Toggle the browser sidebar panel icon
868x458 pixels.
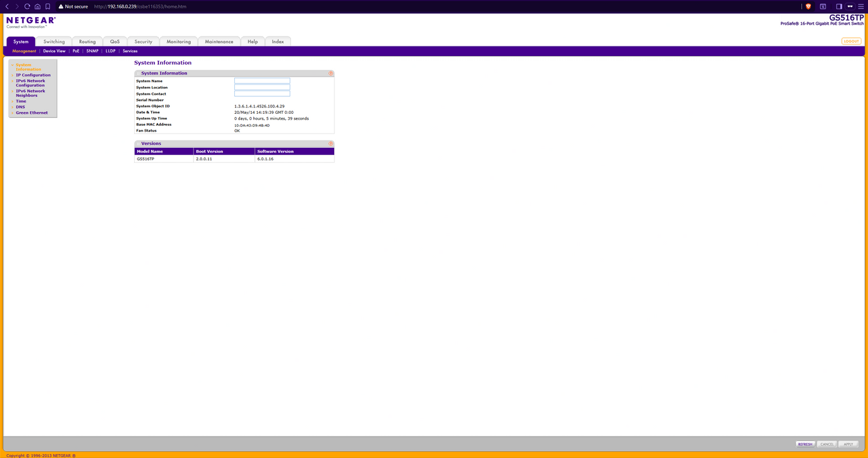[839, 7]
